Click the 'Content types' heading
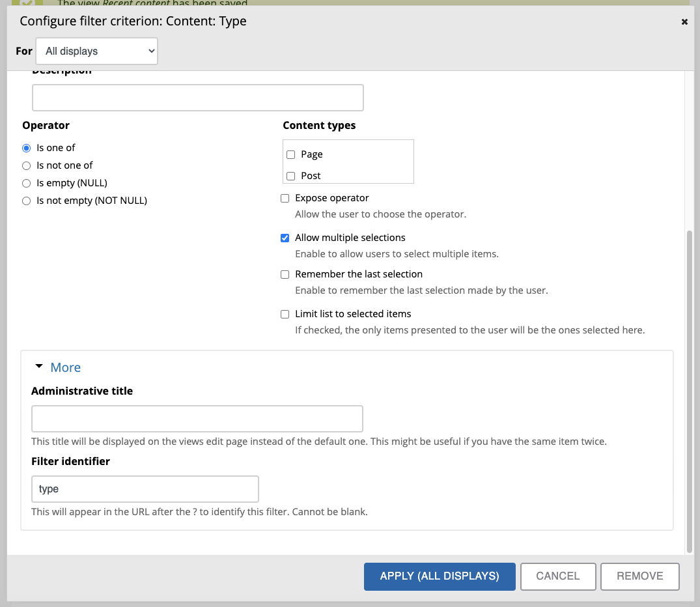Viewport: 700px width, 607px height. 319,126
